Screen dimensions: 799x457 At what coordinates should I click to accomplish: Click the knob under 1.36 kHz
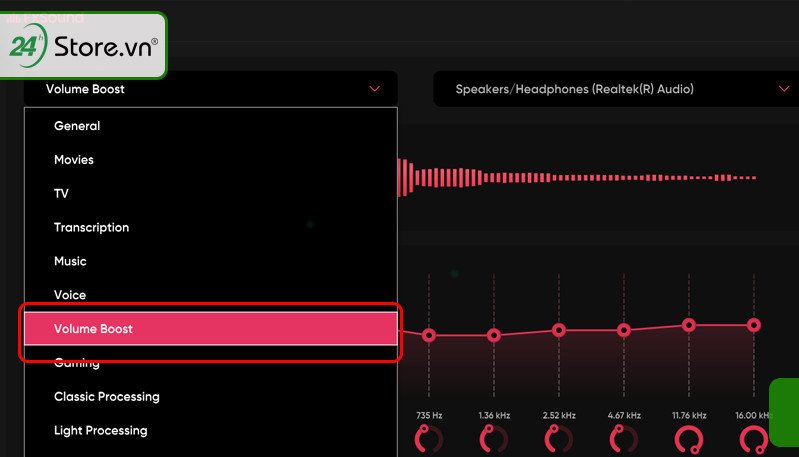point(494,439)
